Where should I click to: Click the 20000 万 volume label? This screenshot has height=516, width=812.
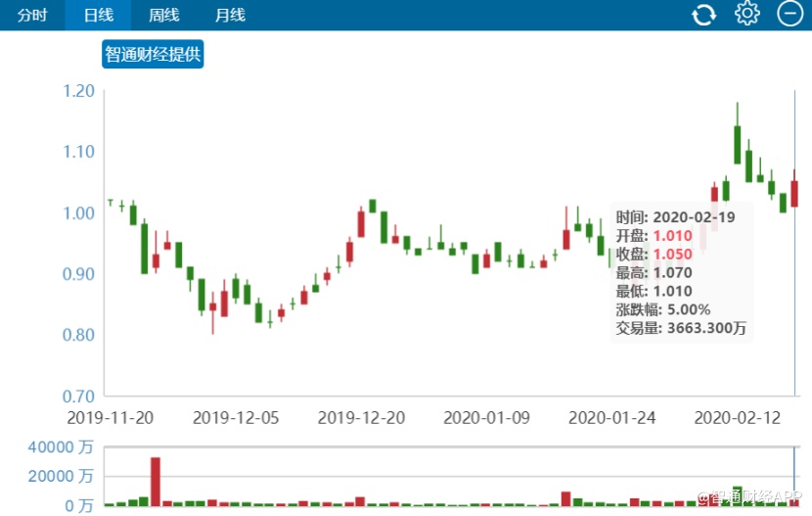(x=61, y=476)
